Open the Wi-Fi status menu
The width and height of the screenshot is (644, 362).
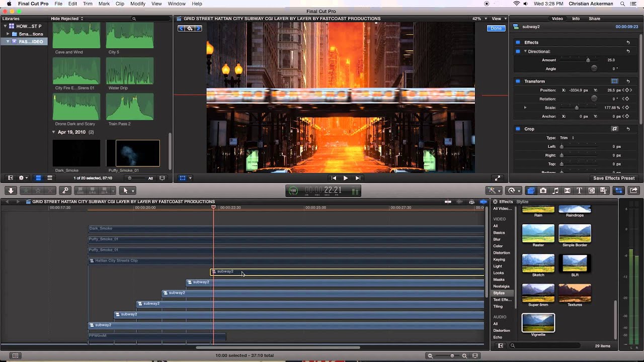tap(516, 4)
